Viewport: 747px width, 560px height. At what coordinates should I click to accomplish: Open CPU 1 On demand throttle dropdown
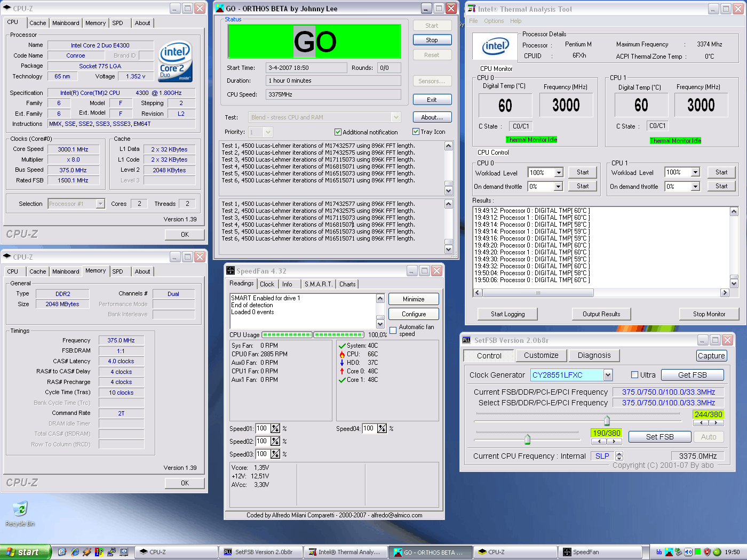(695, 187)
